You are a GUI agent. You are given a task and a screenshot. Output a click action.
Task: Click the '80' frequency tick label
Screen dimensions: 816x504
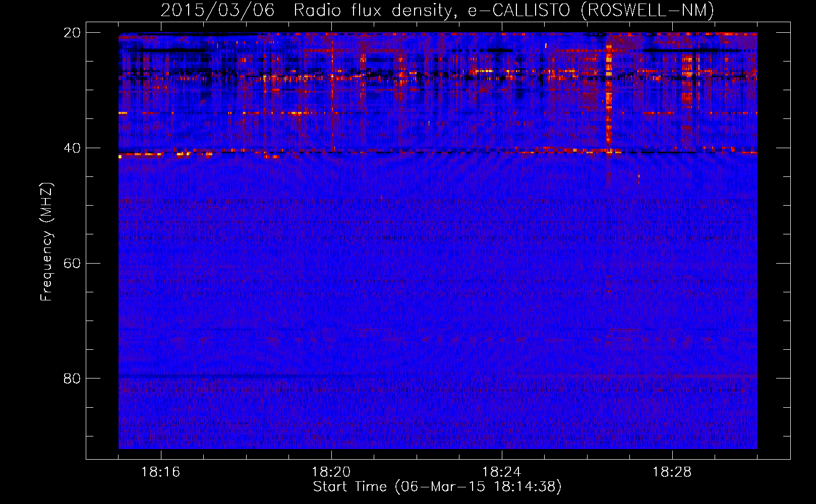point(72,379)
